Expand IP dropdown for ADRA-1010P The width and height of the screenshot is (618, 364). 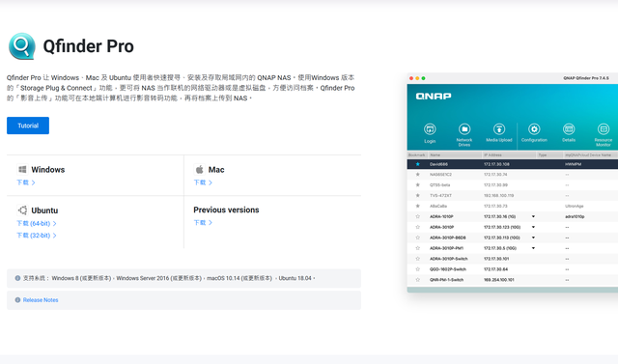coord(533,216)
